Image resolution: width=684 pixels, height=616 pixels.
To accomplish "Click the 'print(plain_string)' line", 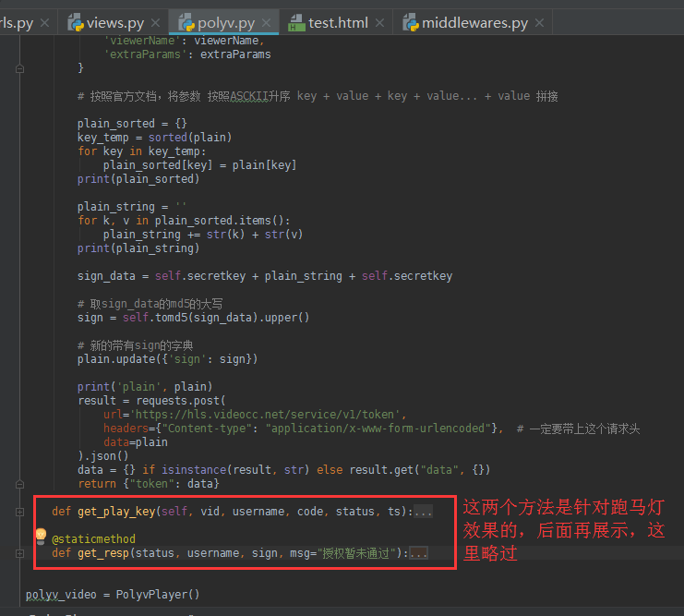I will click(138, 248).
